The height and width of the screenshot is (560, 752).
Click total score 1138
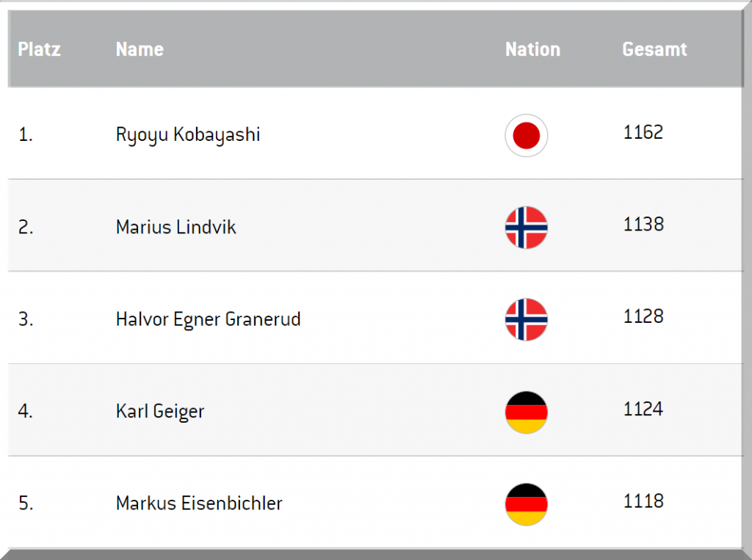(643, 225)
